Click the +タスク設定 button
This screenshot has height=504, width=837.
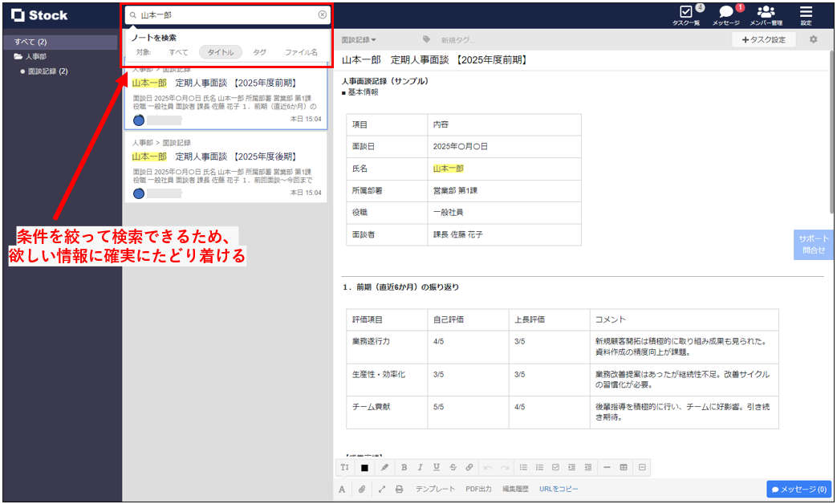pyautogui.click(x=763, y=39)
